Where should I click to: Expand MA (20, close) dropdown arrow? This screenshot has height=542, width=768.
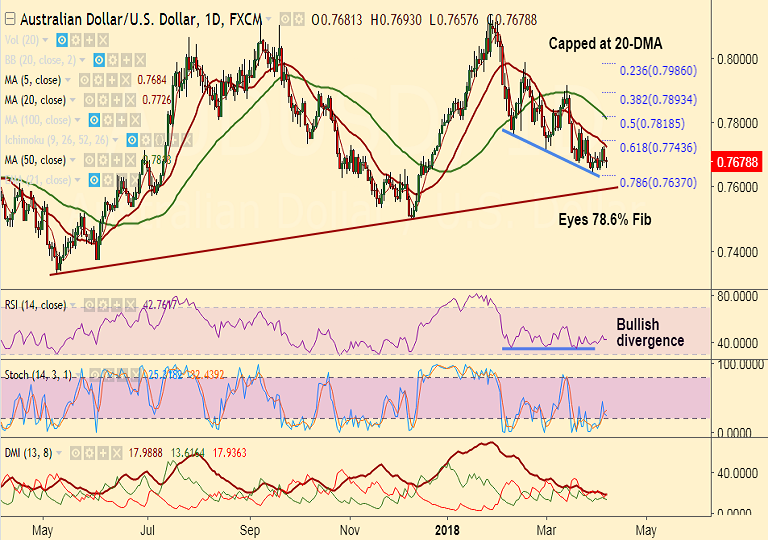click(72, 100)
